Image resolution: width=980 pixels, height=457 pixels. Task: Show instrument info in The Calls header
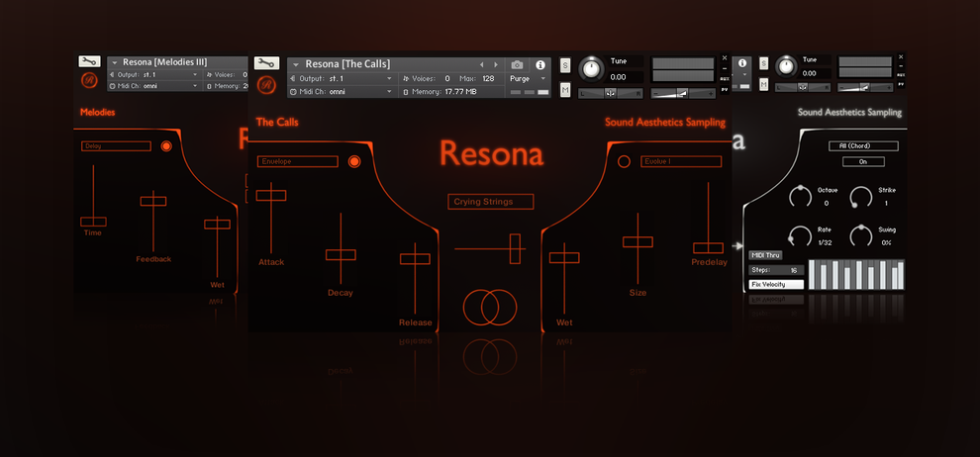coord(540,65)
